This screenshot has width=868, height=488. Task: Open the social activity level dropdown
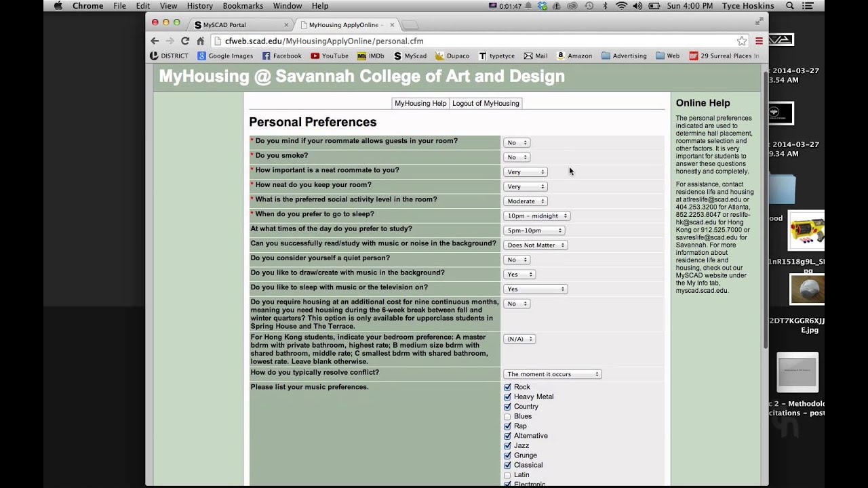525,201
